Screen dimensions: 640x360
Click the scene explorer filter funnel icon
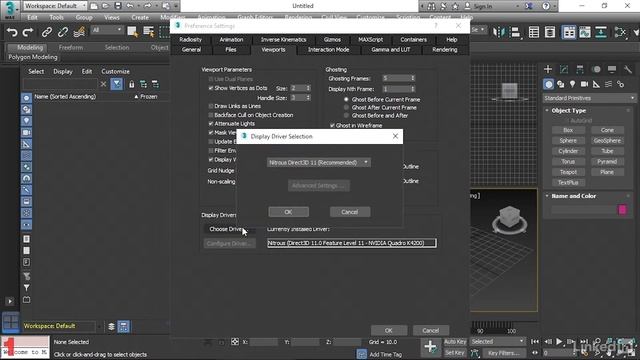(x=117, y=84)
